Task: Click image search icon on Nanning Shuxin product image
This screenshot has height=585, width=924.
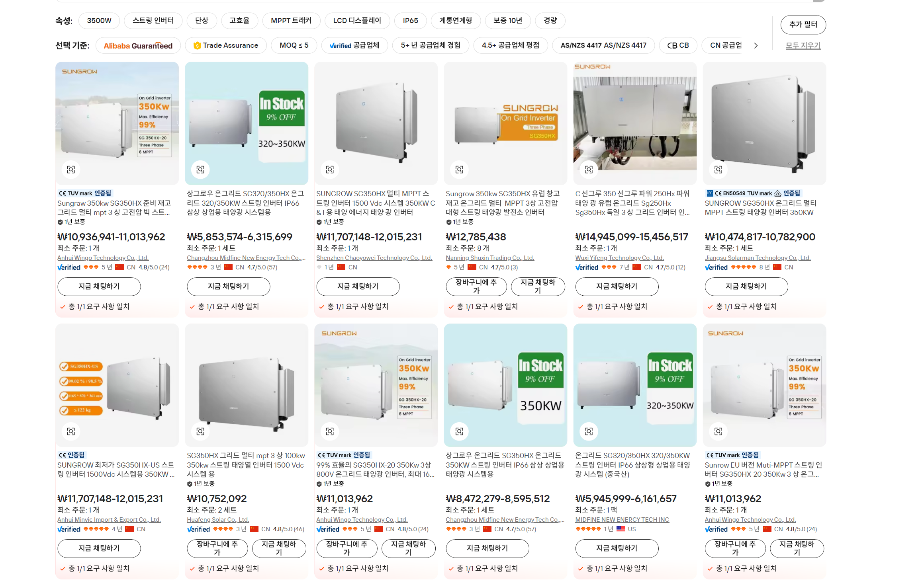Action: (x=459, y=170)
